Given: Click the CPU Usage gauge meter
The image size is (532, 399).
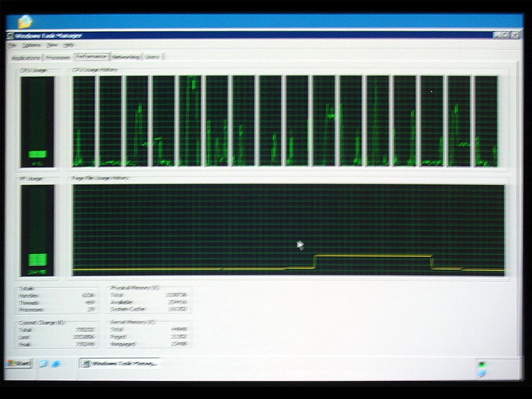Looking at the screenshot, I should click(x=37, y=122).
